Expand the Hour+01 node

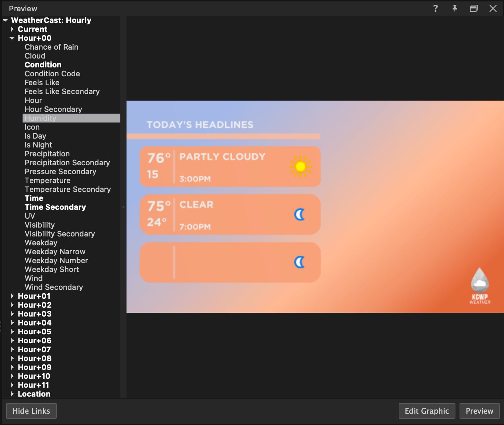(x=12, y=296)
